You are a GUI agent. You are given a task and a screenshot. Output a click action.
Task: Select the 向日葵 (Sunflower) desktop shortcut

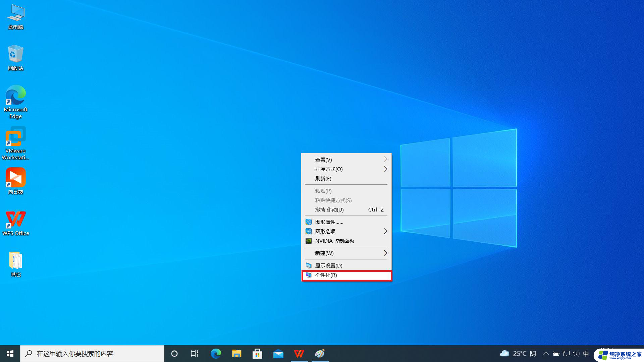16,181
